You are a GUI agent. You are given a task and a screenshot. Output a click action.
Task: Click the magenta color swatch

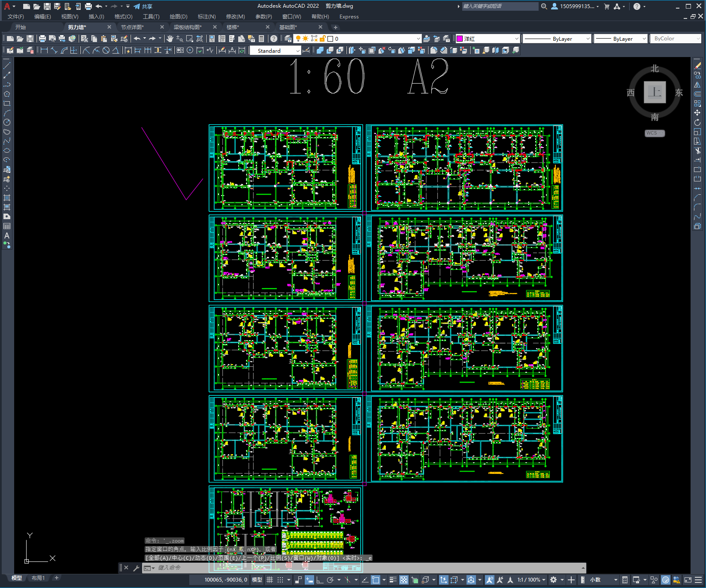point(460,39)
